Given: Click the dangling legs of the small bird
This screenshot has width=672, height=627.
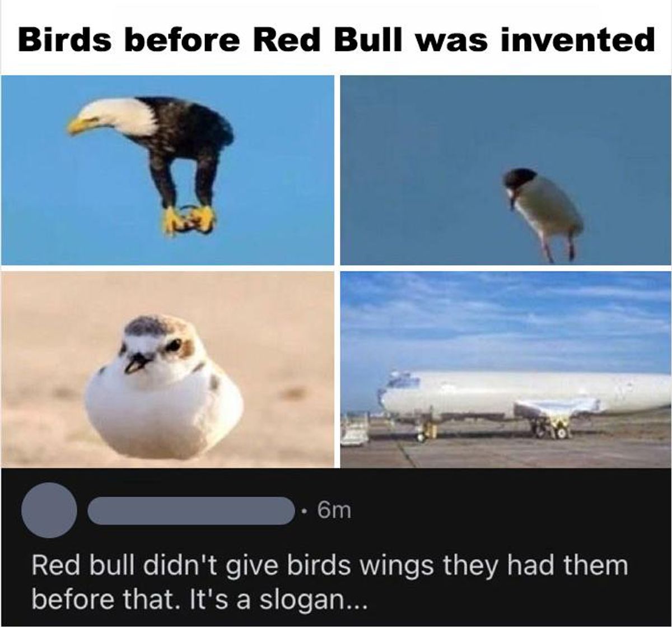Looking at the screenshot, I should tap(558, 247).
